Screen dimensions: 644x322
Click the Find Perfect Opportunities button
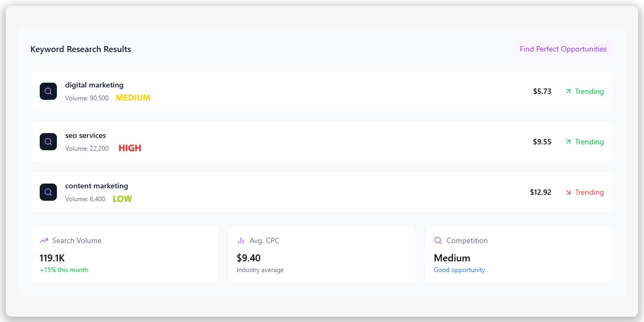click(x=563, y=49)
